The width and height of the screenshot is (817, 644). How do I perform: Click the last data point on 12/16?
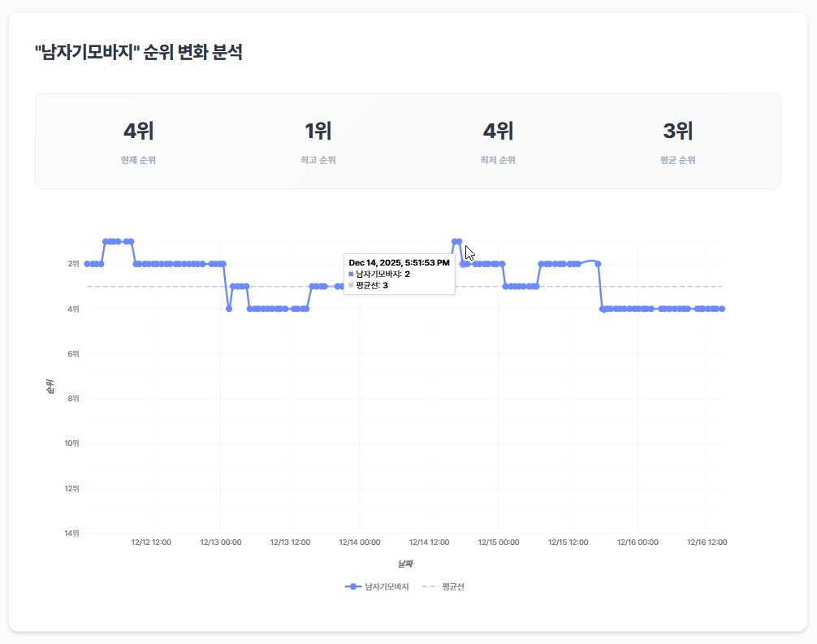(721, 309)
